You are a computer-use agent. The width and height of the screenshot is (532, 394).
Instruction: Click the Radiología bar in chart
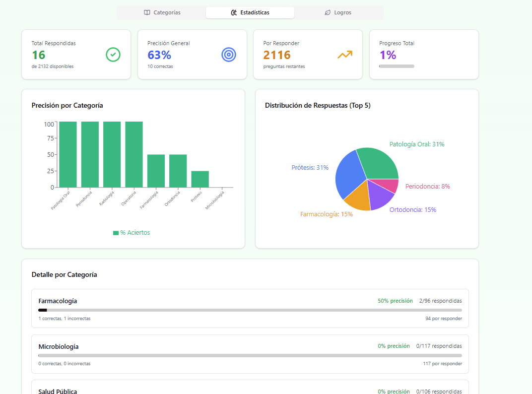coord(112,154)
